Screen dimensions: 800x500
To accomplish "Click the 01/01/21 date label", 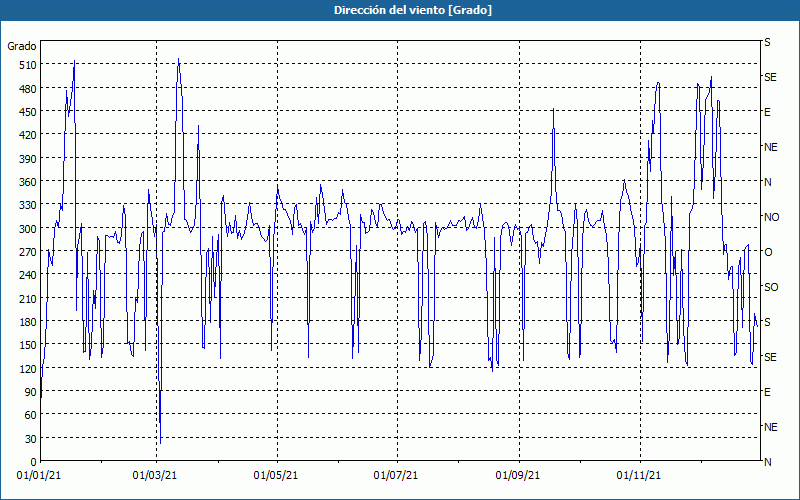I will point(39,476).
